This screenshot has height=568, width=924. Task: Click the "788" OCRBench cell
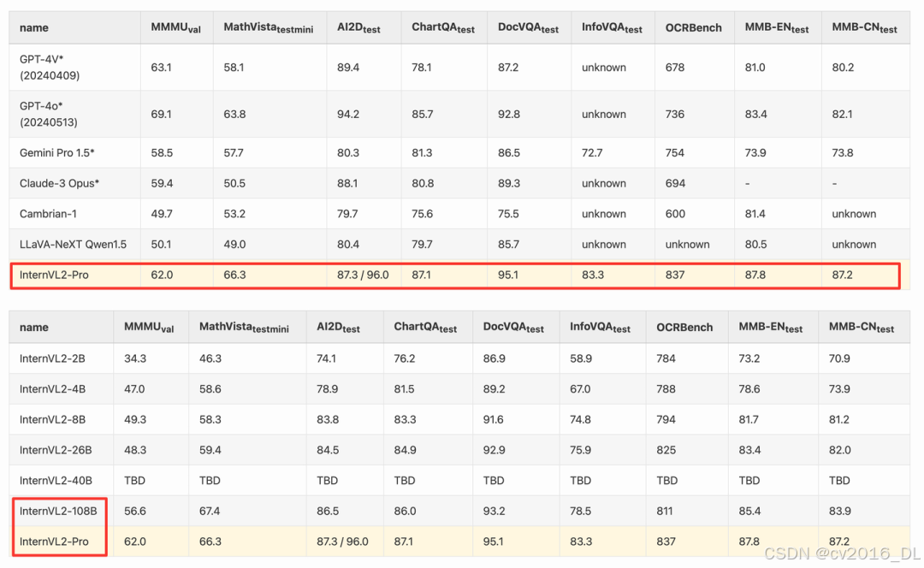click(x=666, y=389)
